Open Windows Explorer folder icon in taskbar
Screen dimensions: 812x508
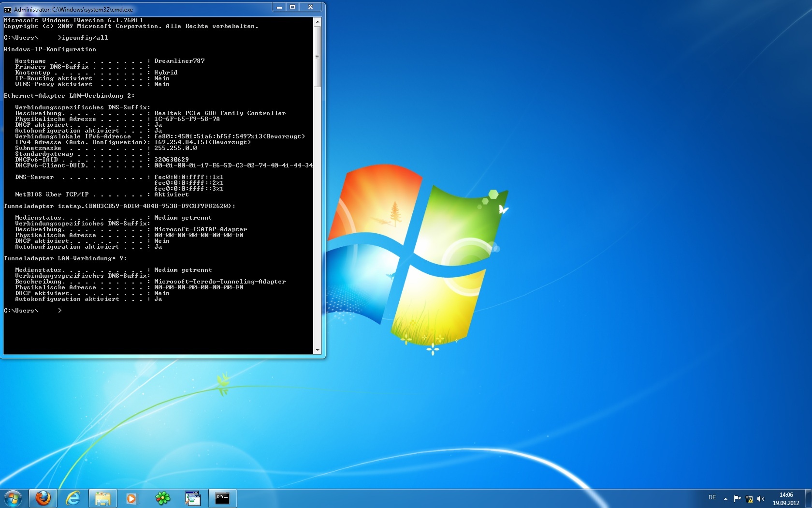[x=103, y=498]
